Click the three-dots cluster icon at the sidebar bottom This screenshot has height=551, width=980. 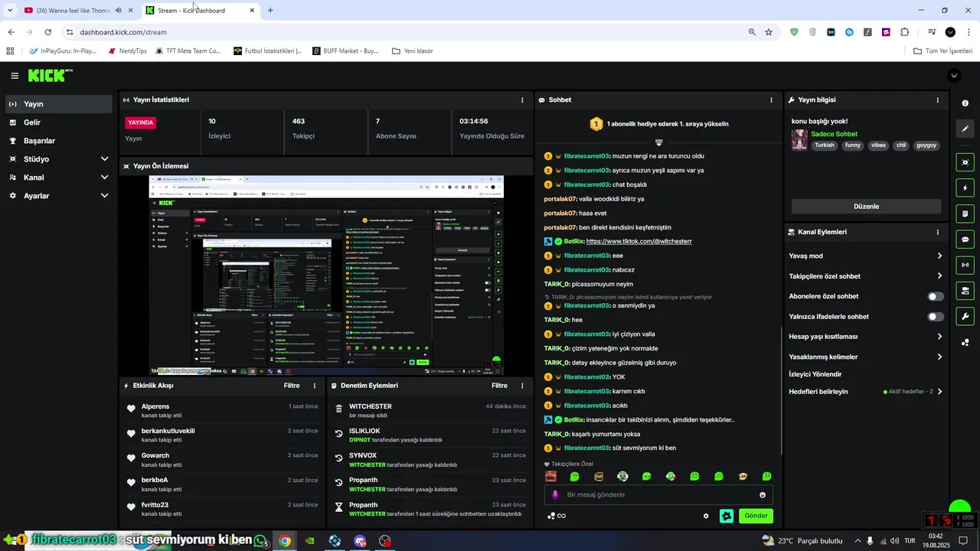[965, 343]
